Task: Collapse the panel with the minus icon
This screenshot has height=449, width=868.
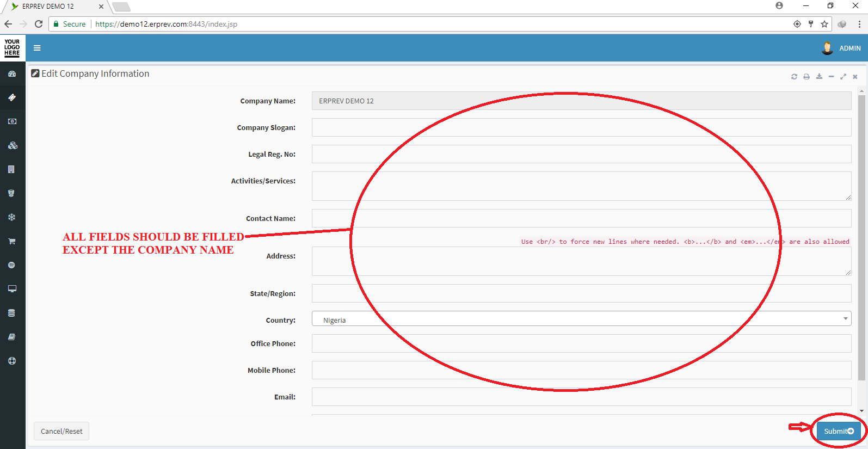Action: pyautogui.click(x=831, y=77)
